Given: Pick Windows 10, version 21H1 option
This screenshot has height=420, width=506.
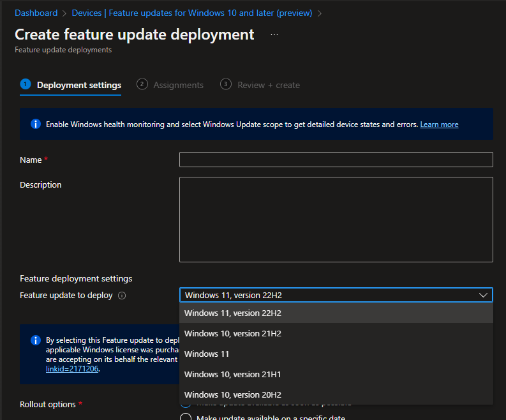Looking at the screenshot, I should point(233,374).
